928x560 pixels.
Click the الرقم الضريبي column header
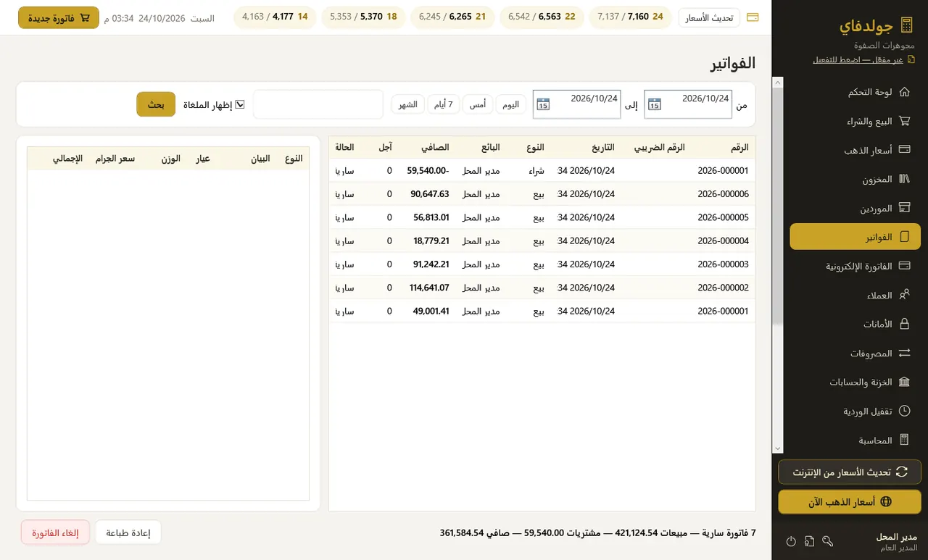coord(660,147)
